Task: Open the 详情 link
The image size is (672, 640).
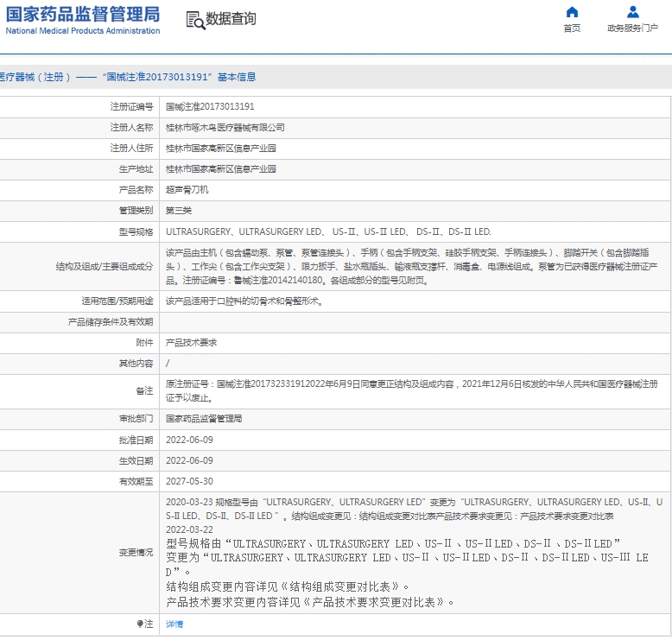Action: tap(174, 624)
